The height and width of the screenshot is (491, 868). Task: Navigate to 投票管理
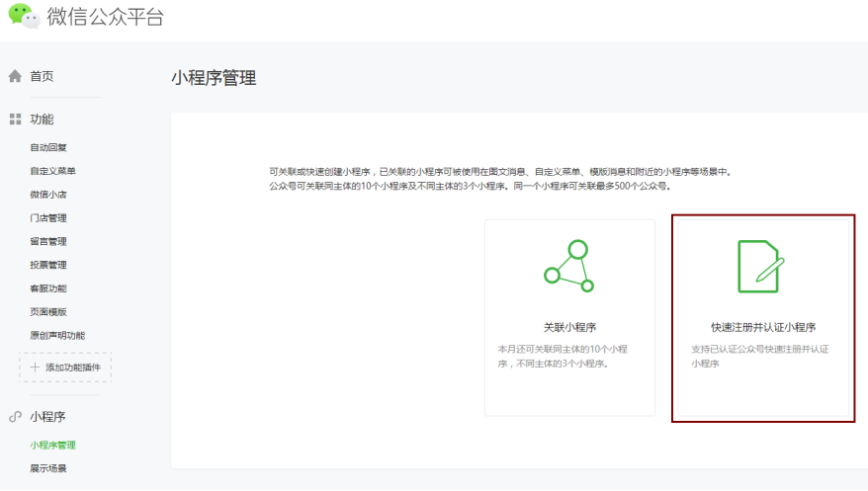(x=48, y=265)
